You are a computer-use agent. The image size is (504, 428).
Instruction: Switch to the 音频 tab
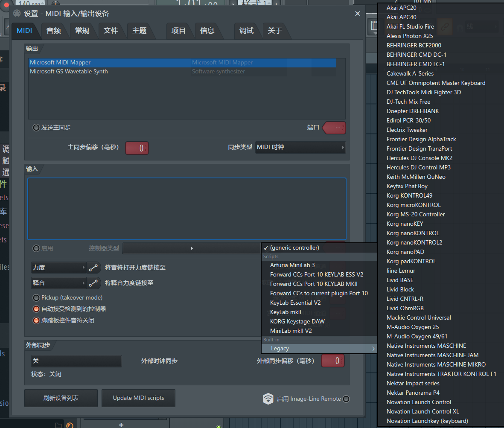pos(53,31)
